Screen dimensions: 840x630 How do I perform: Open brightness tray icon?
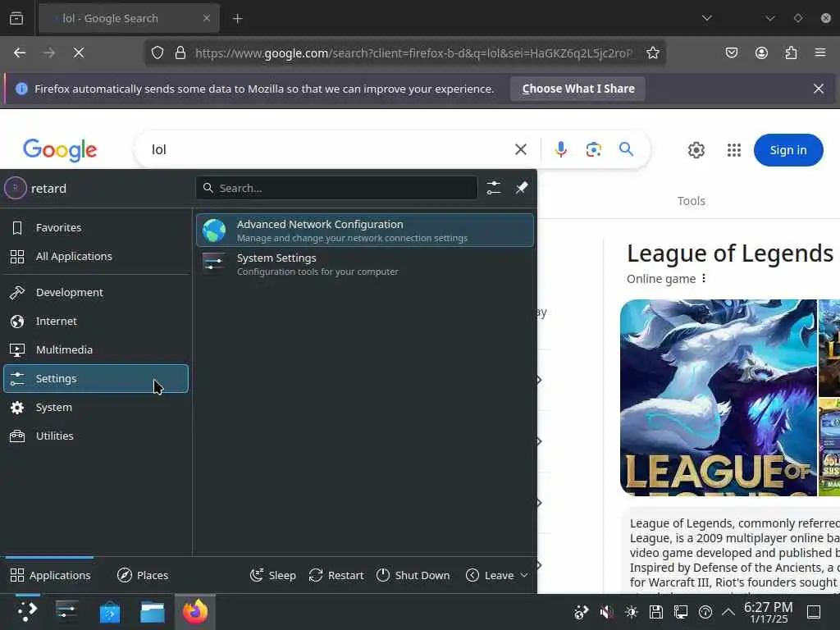pos(631,612)
